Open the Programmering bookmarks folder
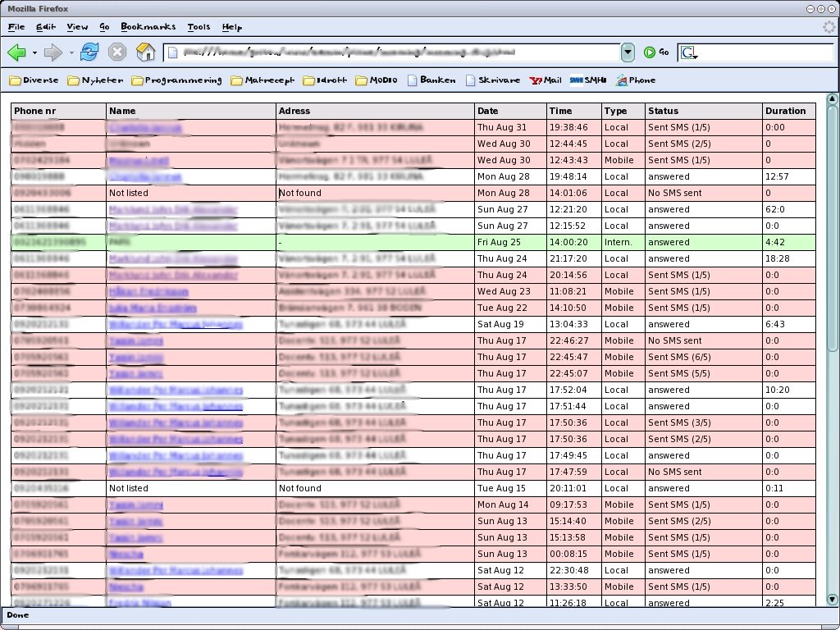The width and height of the screenshot is (840, 630). click(177, 80)
